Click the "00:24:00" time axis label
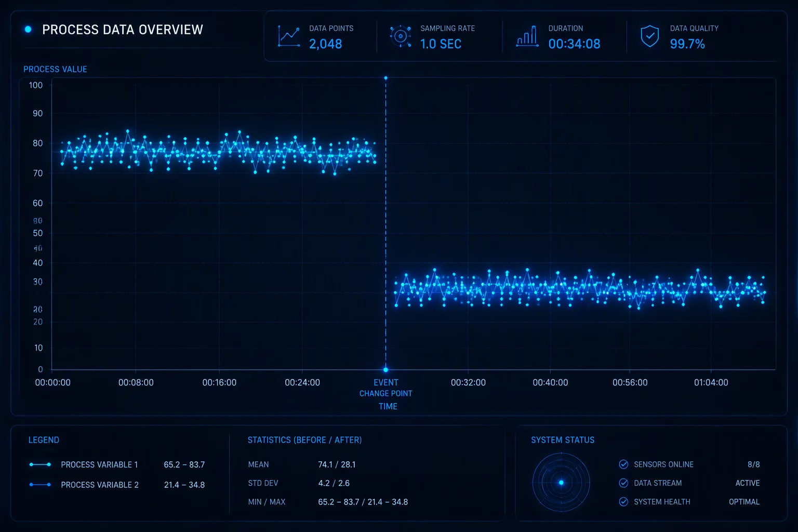The height and width of the screenshot is (532, 798). (302, 382)
